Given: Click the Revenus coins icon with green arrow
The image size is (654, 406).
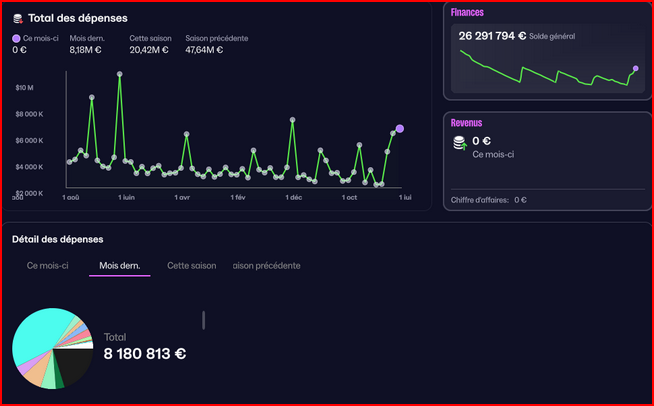Looking at the screenshot, I should pyautogui.click(x=460, y=144).
